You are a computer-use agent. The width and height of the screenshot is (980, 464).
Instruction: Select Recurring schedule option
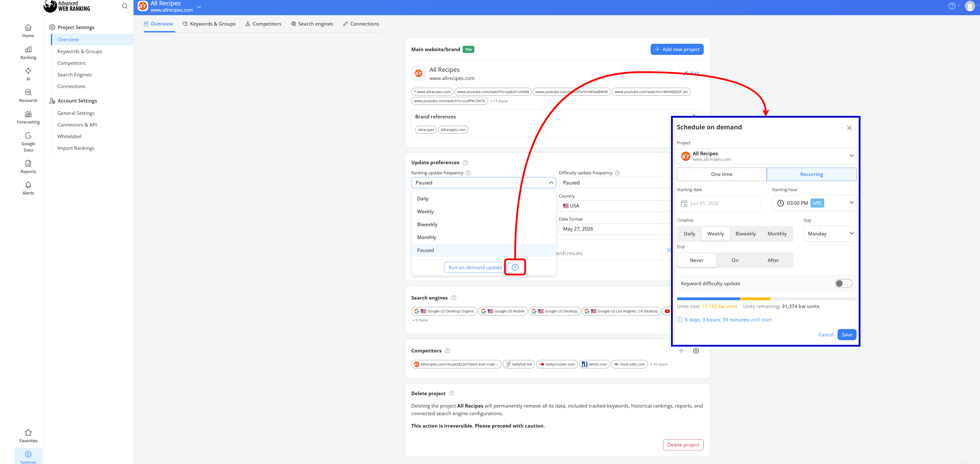pyautogui.click(x=812, y=174)
